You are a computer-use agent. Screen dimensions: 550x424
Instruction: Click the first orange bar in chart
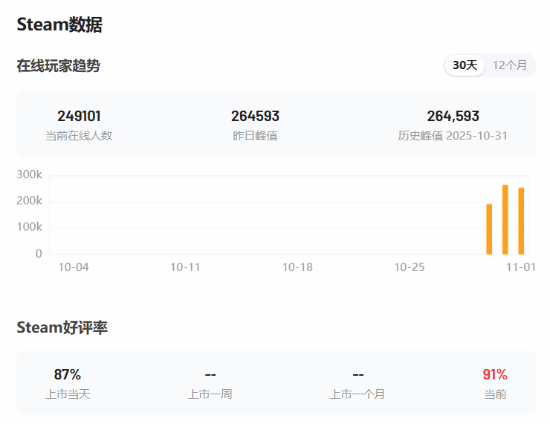[x=489, y=229]
